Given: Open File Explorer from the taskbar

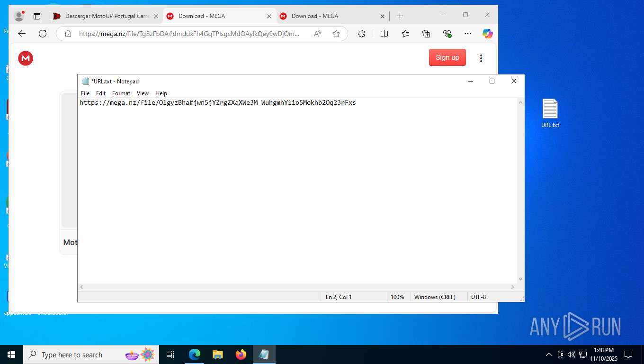Looking at the screenshot, I should point(217,355).
